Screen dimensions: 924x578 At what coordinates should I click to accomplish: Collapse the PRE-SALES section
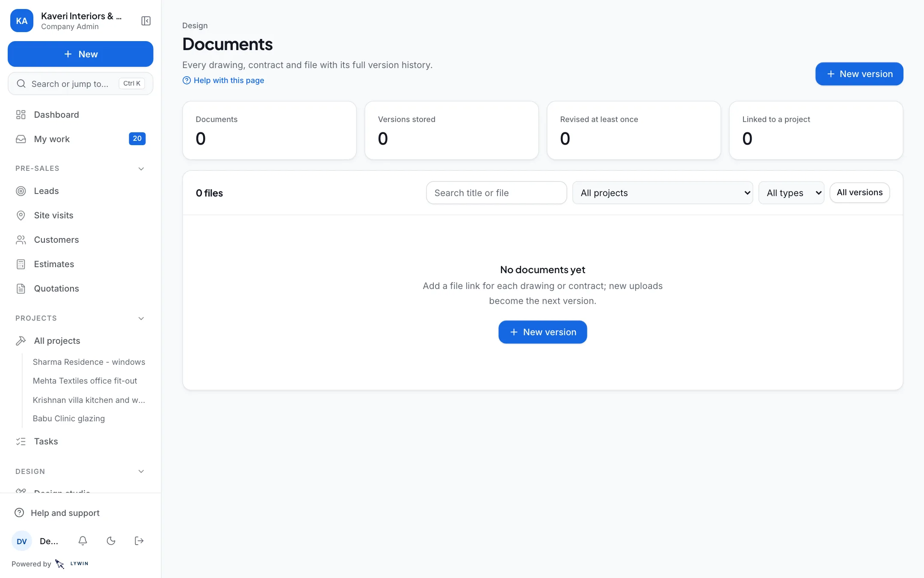point(141,169)
